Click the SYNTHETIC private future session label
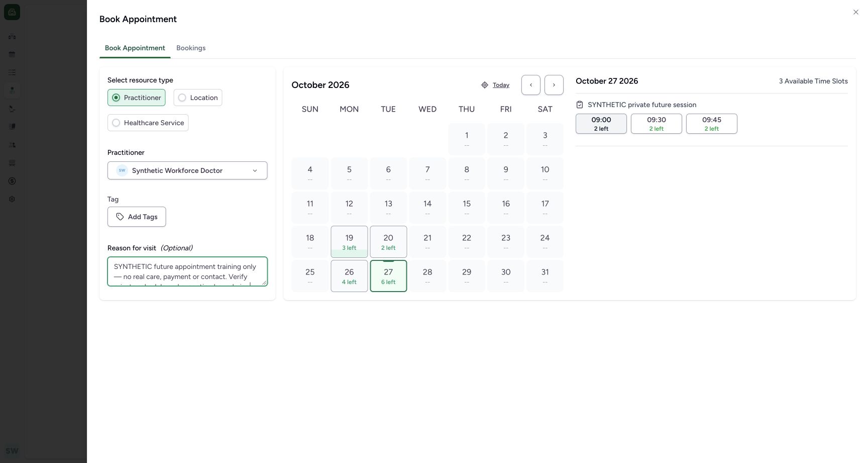Viewport: 868px width, 463px height. (x=642, y=105)
